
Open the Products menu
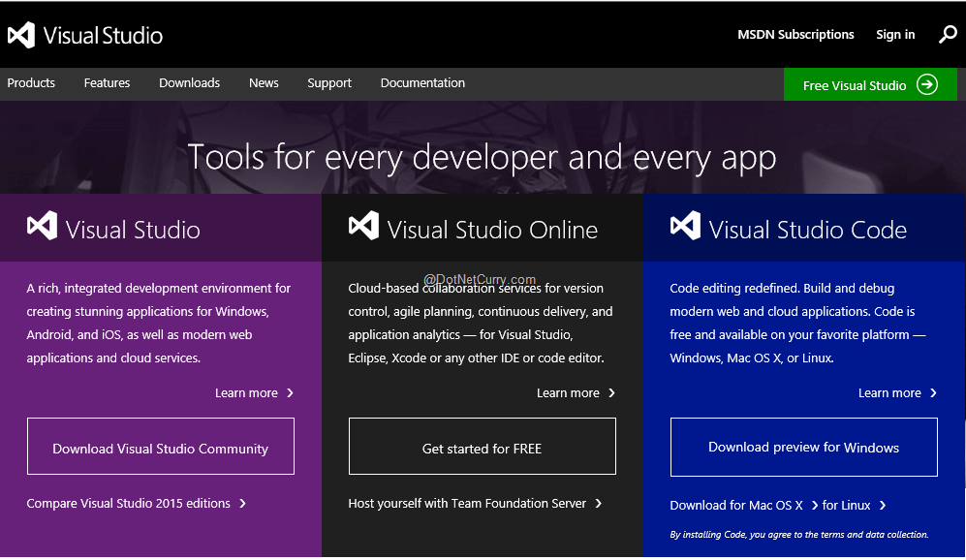point(31,83)
